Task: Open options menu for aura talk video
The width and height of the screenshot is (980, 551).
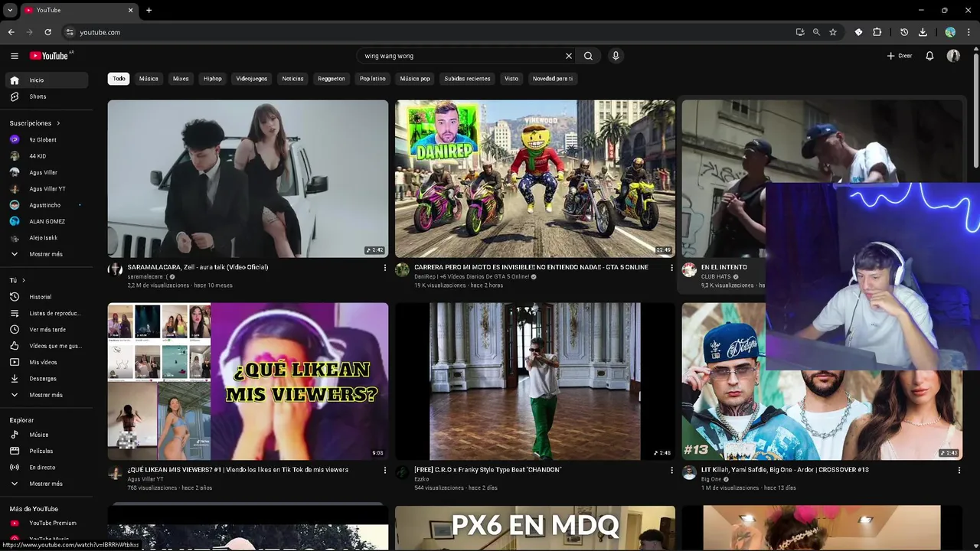Action: [x=385, y=268]
